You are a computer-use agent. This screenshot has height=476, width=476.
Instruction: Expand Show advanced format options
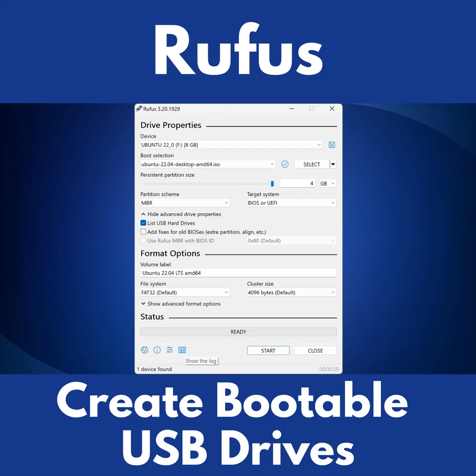[x=181, y=303]
